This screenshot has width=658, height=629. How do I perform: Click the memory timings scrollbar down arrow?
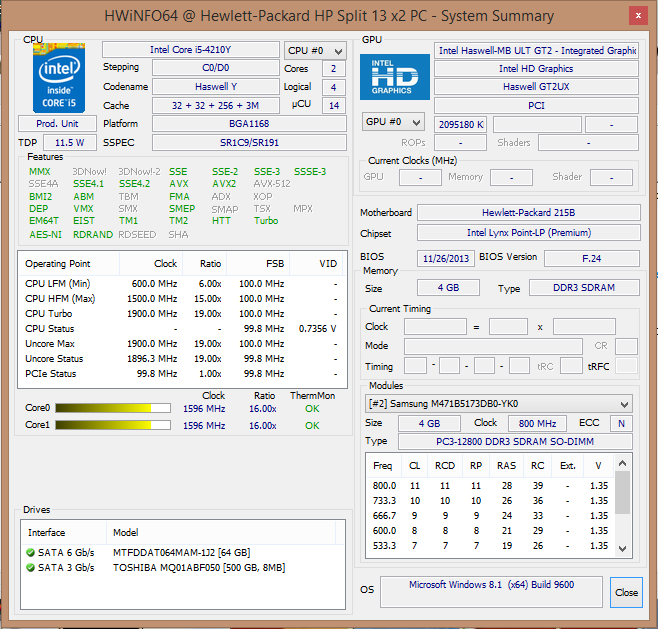623,548
